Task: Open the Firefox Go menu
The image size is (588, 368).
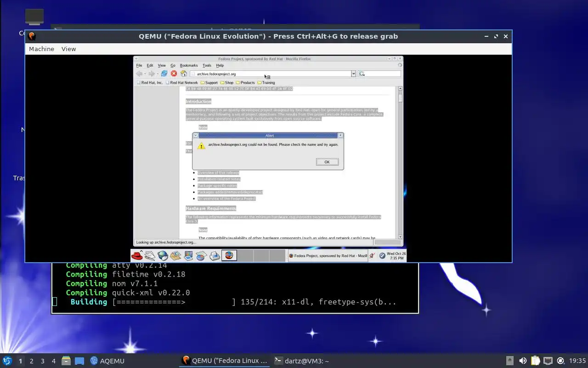Action: tap(173, 65)
